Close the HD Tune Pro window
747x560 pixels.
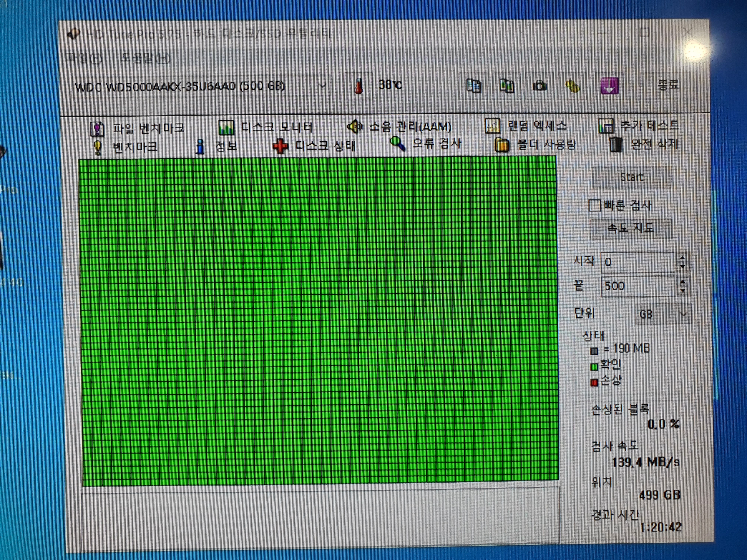pyautogui.click(x=687, y=32)
